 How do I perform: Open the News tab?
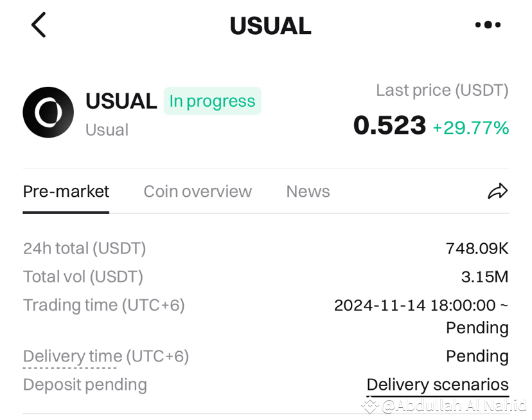pyautogui.click(x=308, y=191)
